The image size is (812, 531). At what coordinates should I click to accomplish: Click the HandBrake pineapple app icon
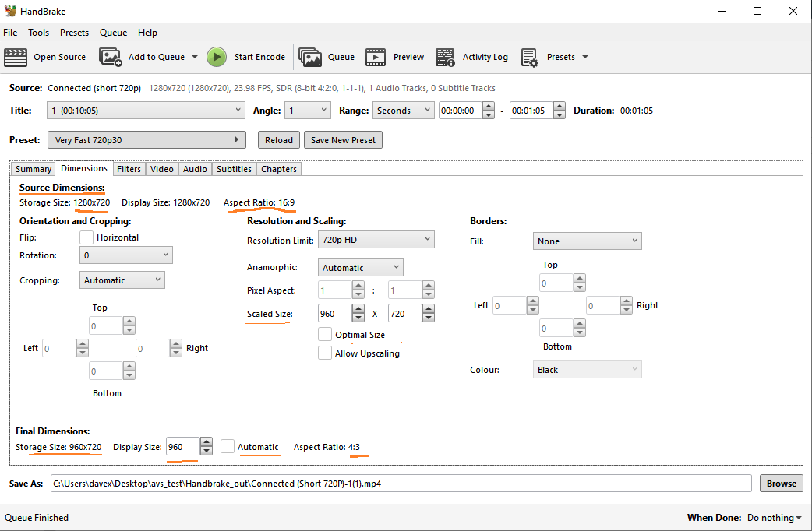pyautogui.click(x=10, y=11)
